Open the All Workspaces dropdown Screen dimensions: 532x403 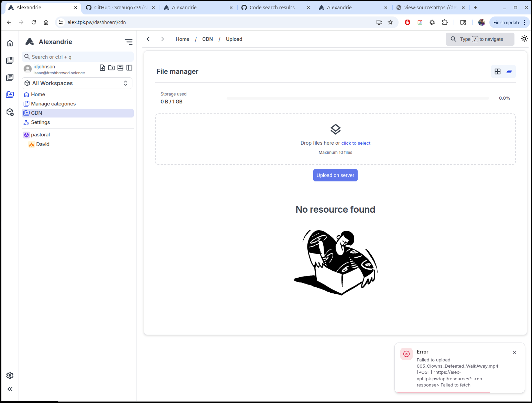[x=77, y=83]
